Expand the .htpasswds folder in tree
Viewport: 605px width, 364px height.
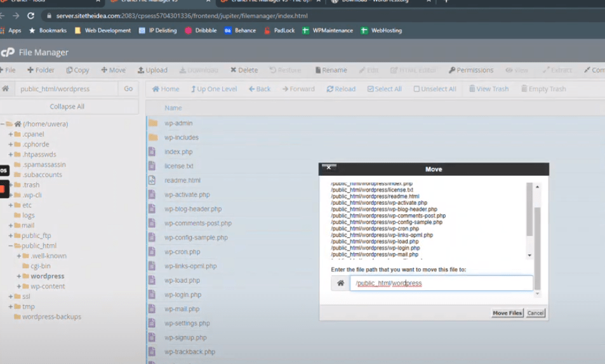pos(11,154)
